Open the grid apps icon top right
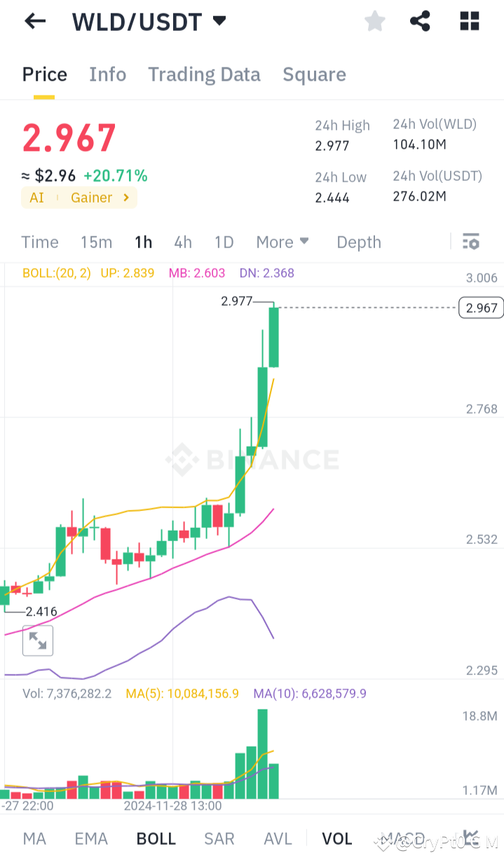The height and width of the screenshot is (858, 504). click(x=468, y=21)
